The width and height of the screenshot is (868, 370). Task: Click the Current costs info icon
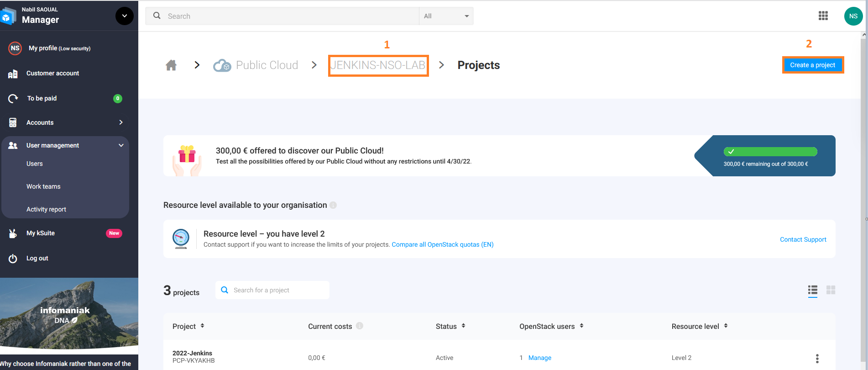[x=360, y=326]
